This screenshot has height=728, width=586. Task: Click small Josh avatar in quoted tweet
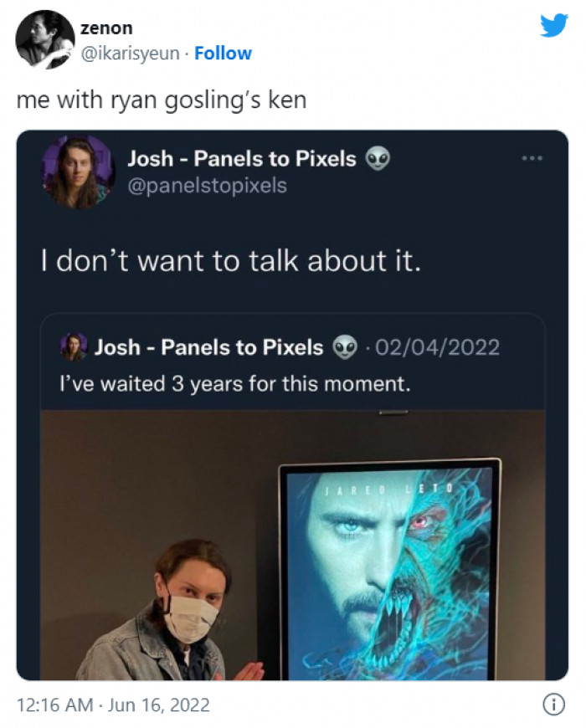tap(74, 346)
